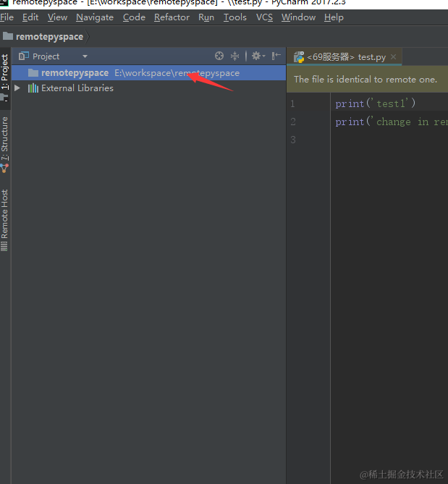
Task: Open the Refactor menu
Action: click(172, 17)
